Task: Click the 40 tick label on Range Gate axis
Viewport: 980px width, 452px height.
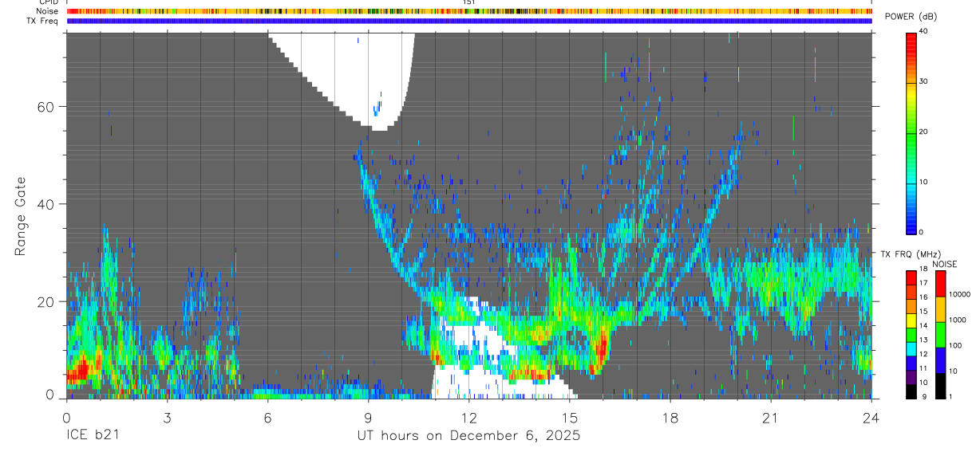Action: pos(46,204)
